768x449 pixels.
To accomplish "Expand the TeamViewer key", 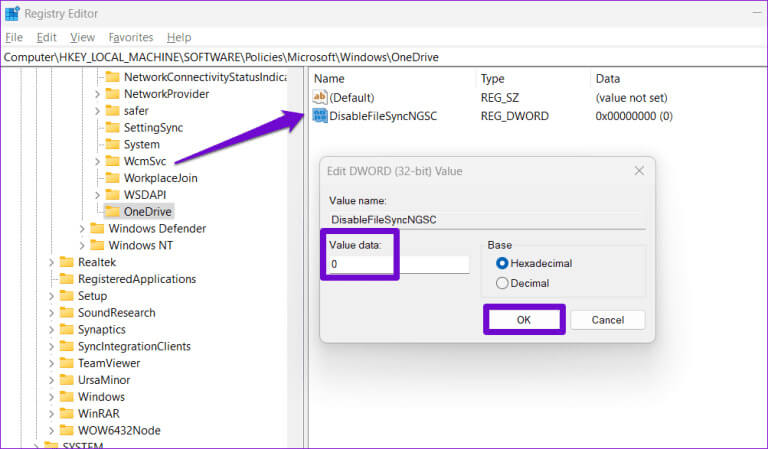I will pos(51,363).
